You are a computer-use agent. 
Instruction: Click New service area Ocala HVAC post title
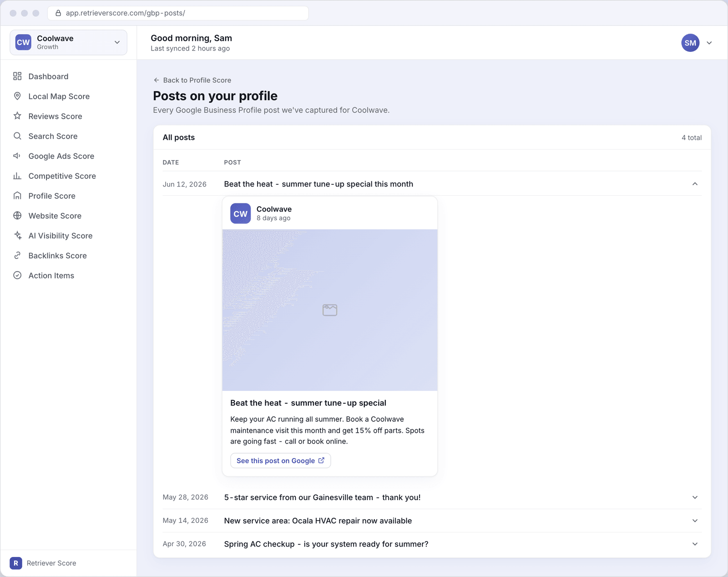(x=318, y=521)
